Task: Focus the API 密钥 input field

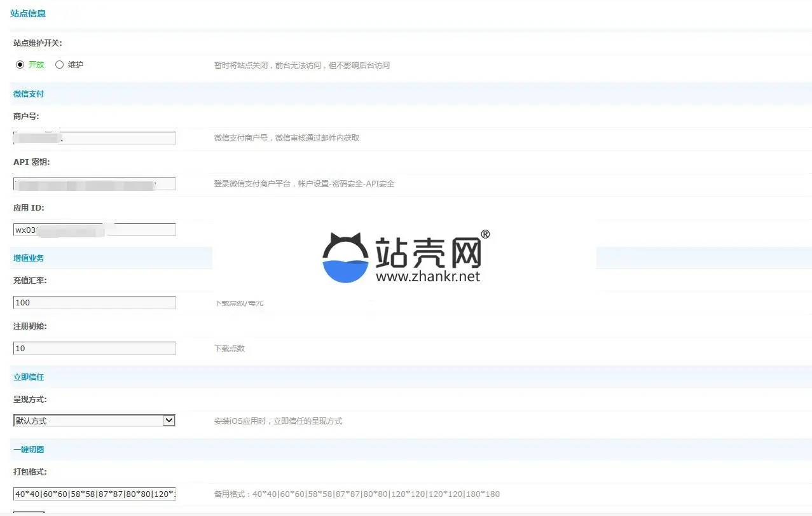Action: [x=94, y=184]
